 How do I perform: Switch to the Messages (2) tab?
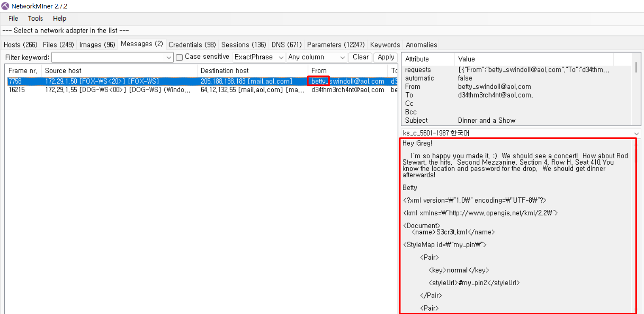[x=142, y=44]
